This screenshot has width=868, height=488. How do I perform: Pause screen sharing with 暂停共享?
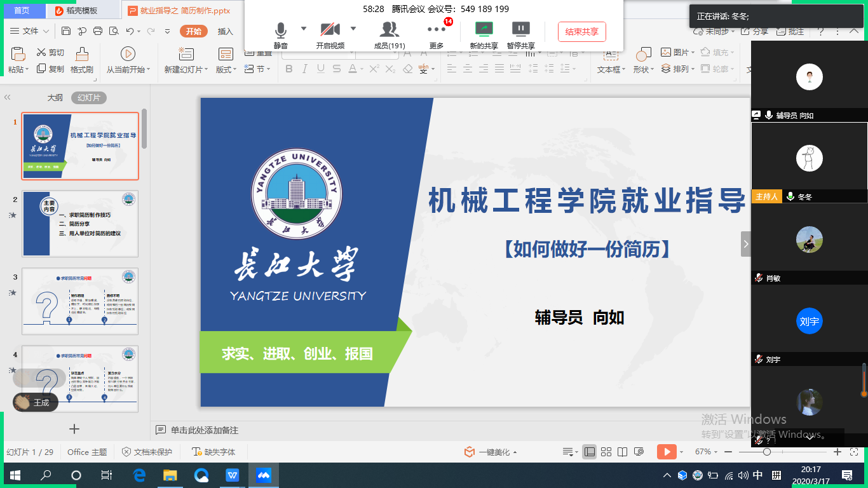tap(520, 30)
